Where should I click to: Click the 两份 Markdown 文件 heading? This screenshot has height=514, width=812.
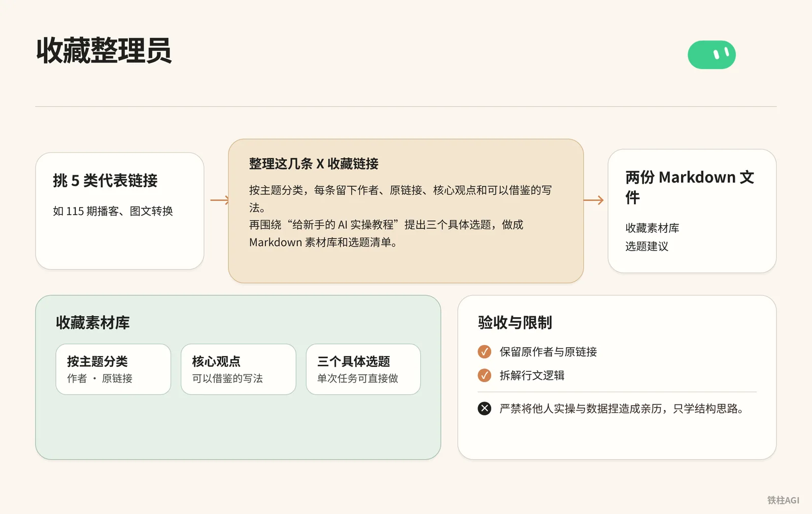click(690, 187)
